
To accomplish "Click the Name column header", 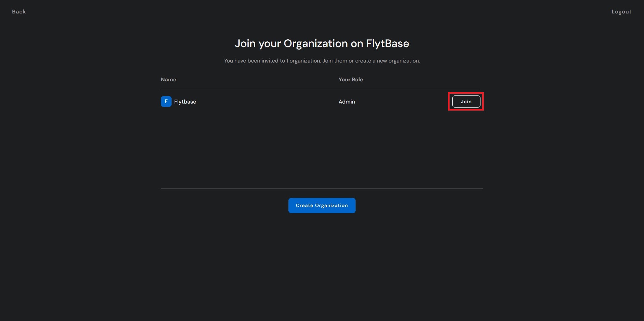I will coord(168,80).
